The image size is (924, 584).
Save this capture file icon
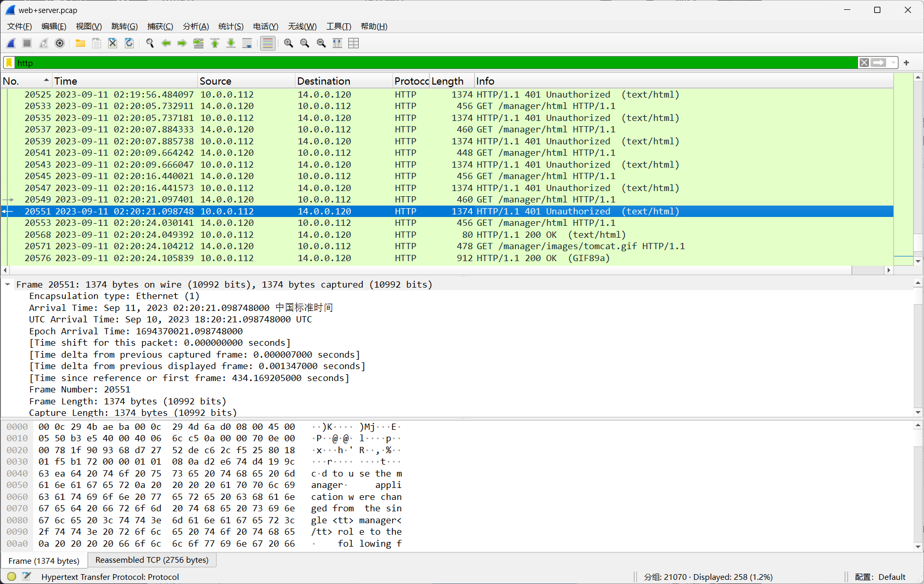tap(97, 43)
